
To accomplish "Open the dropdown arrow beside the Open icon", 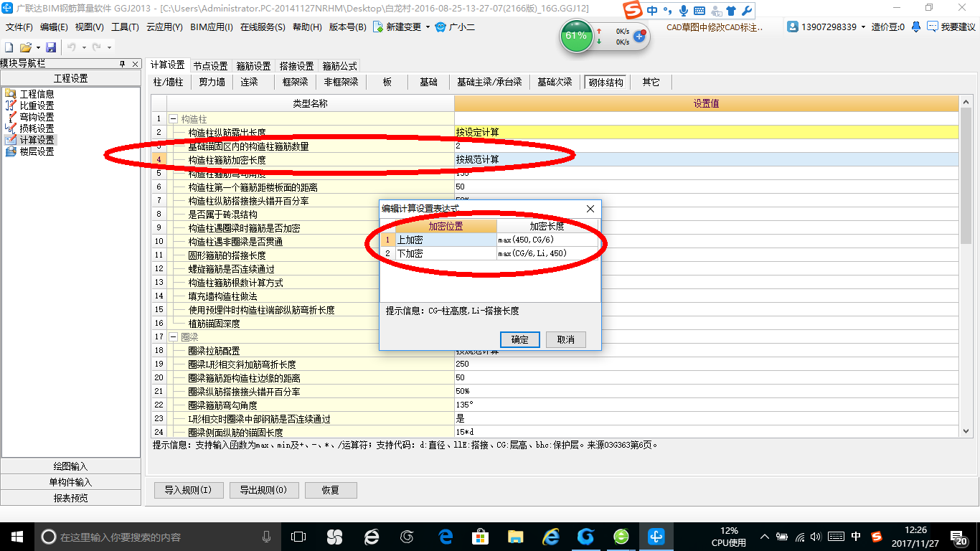I will click(37, 47).
